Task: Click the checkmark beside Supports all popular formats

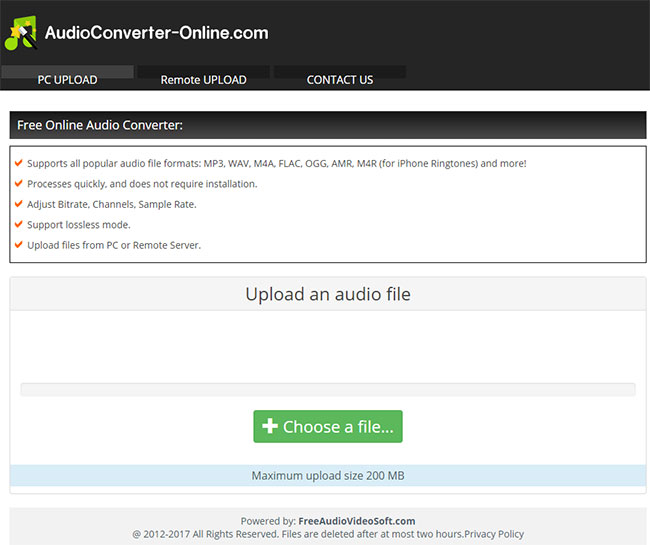Action: click(x=19, y=162)
